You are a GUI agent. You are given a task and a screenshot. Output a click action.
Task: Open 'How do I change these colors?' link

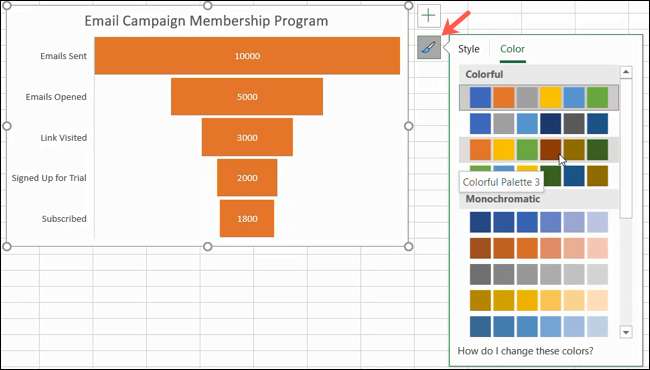point(525,351)
